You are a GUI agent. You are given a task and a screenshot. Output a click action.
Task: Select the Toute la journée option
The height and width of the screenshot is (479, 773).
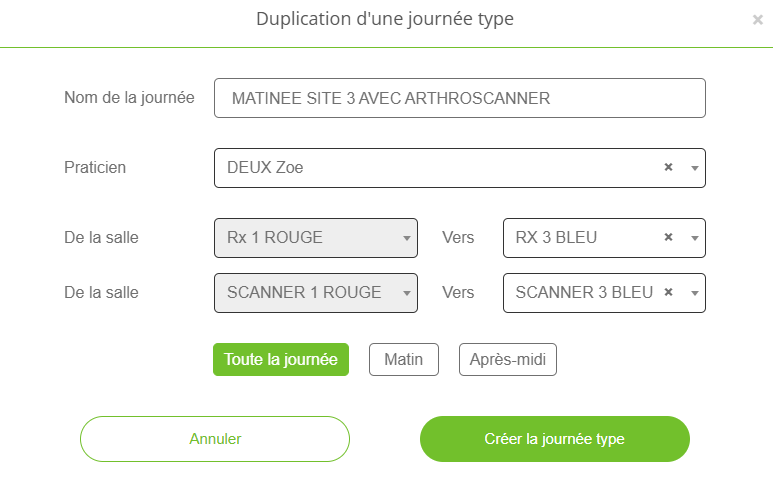[x=280, y=360]
